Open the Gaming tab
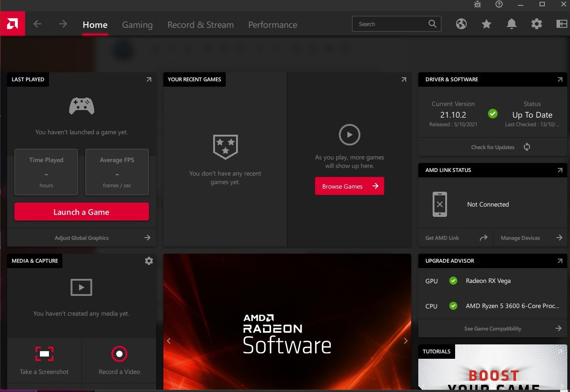Screen dimensions: 570x392 point(137,25)
